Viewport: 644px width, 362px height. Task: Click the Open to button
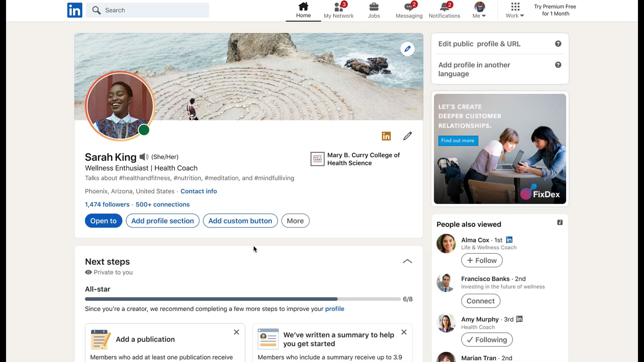[103, 221]
